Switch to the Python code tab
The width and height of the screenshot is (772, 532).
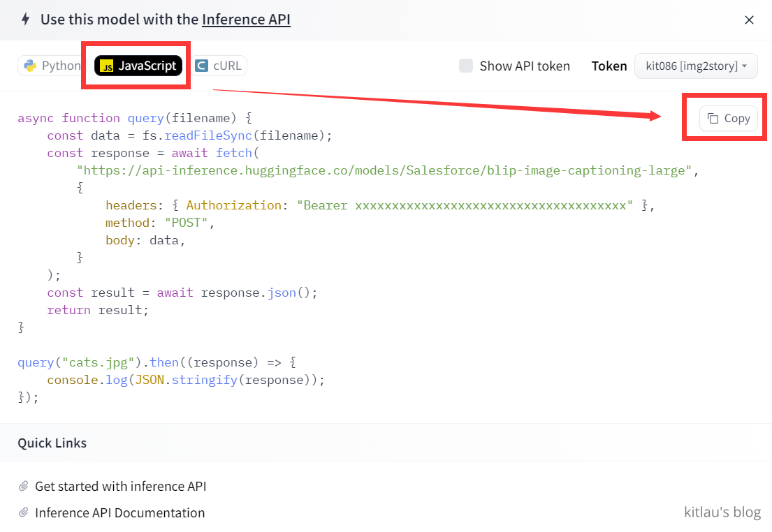[x=60, y=66]
